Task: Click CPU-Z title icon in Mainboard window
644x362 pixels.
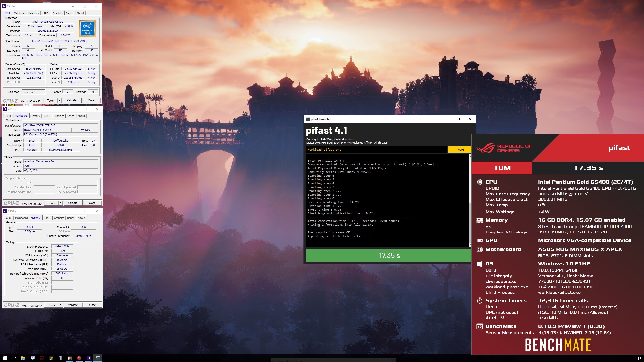Action: click(x=5, y=109)
